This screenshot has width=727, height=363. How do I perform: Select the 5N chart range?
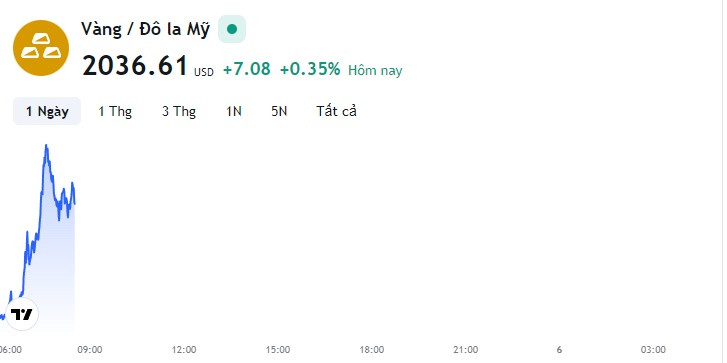(x=279, y=111)
